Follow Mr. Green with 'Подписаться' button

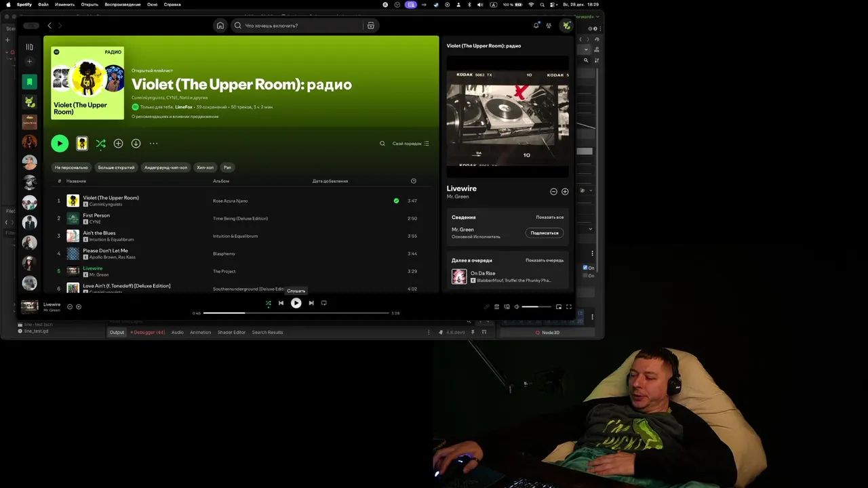(x=545, y=232)
